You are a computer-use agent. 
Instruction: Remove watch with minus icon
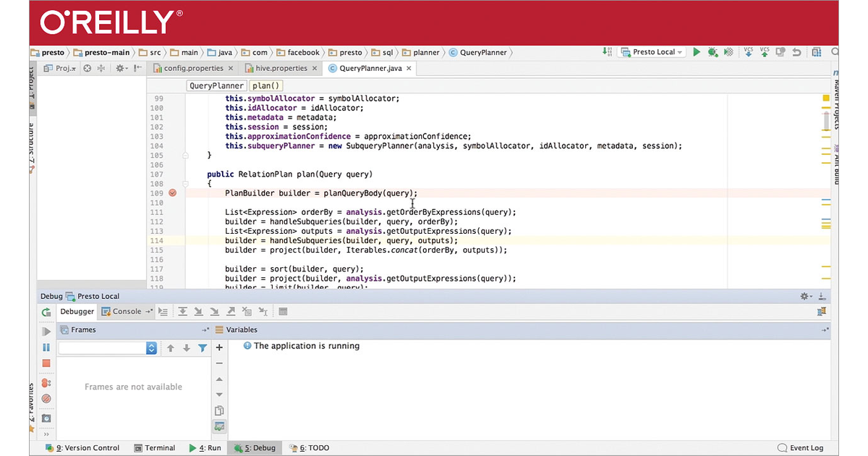[x=220, y=363]
